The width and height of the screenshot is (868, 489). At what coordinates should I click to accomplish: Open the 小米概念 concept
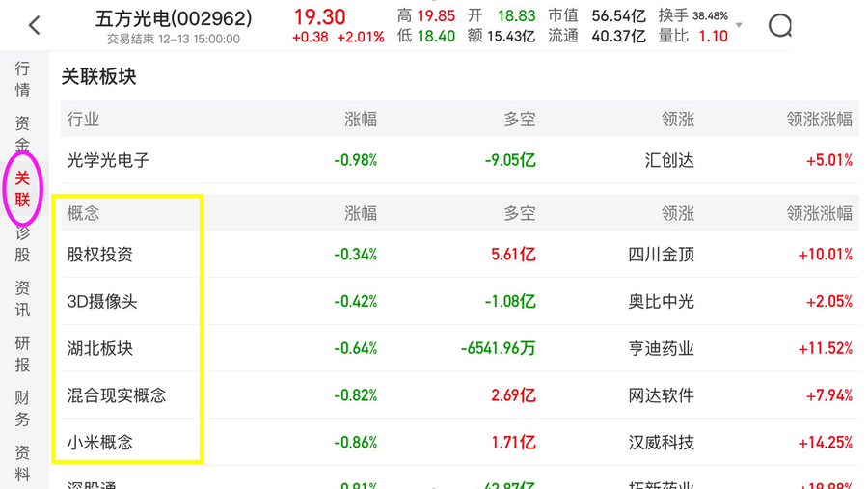coord(99,443)
